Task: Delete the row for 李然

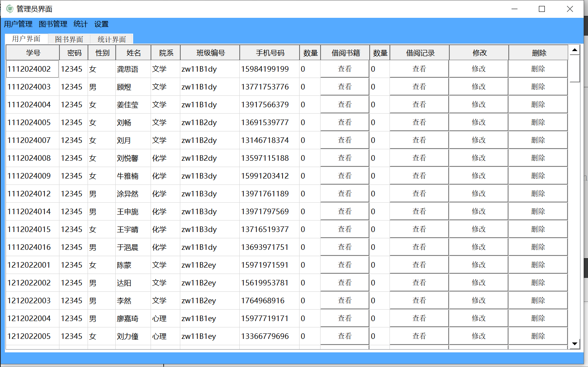Action: pos(538,300)
